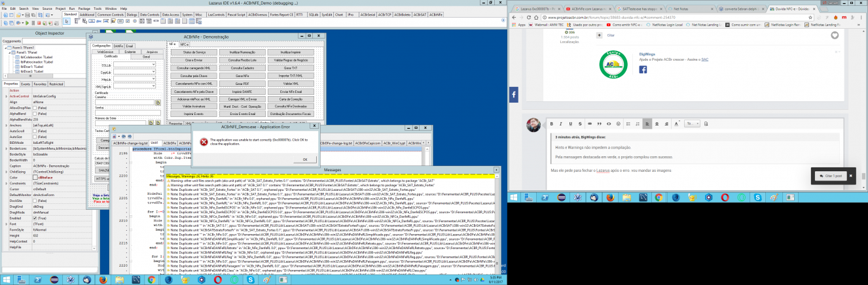The height and width of the screenshot is (285, 868).
Task: Click the browser back arrow
Action: [514, 17]
